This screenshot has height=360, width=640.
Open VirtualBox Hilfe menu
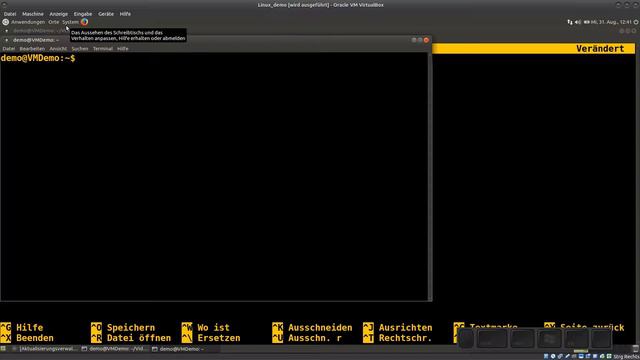coord(125,14)
